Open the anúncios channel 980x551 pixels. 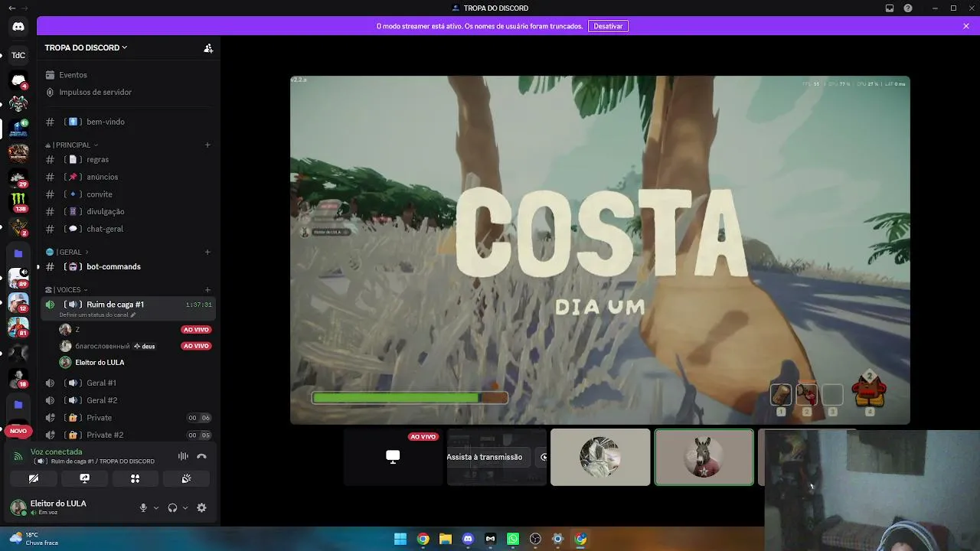point(128,177)
